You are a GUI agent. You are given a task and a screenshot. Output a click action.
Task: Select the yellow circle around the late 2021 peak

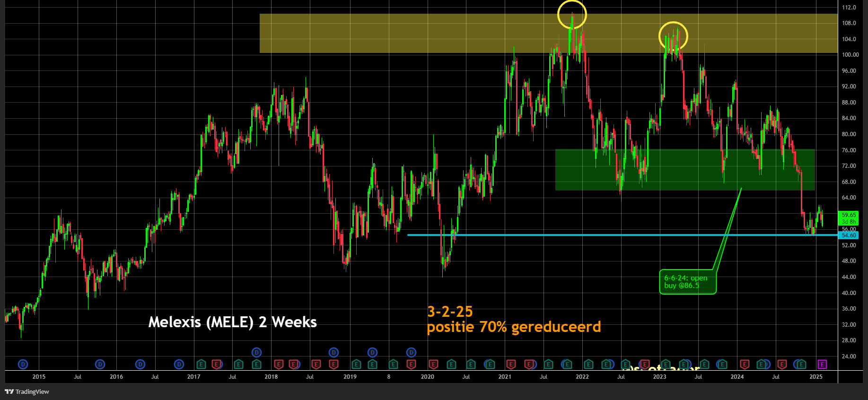pos(572,15)
